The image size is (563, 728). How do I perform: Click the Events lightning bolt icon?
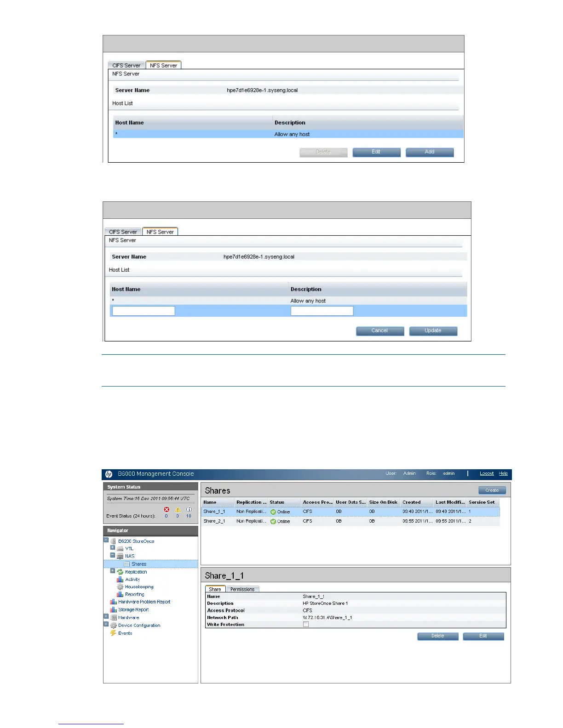(x=113, y=633)
